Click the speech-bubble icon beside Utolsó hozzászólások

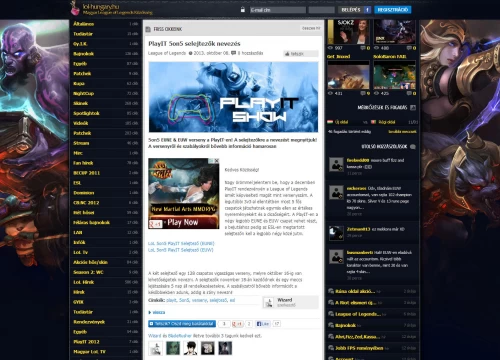click(413, 147)
